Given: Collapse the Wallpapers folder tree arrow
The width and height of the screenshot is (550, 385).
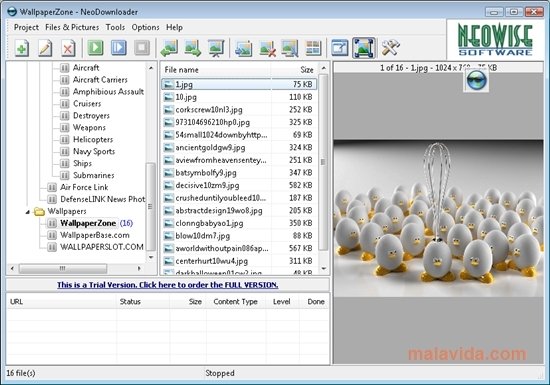Looking at the screenshot, I should (x=28, y=212).
